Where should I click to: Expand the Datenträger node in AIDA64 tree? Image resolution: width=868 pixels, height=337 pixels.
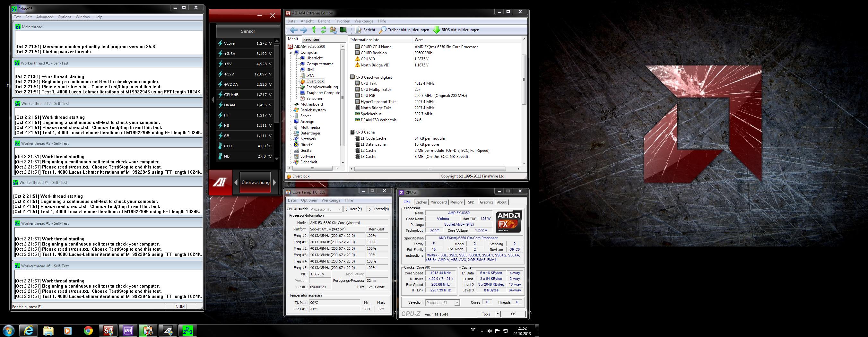(291, 133)
